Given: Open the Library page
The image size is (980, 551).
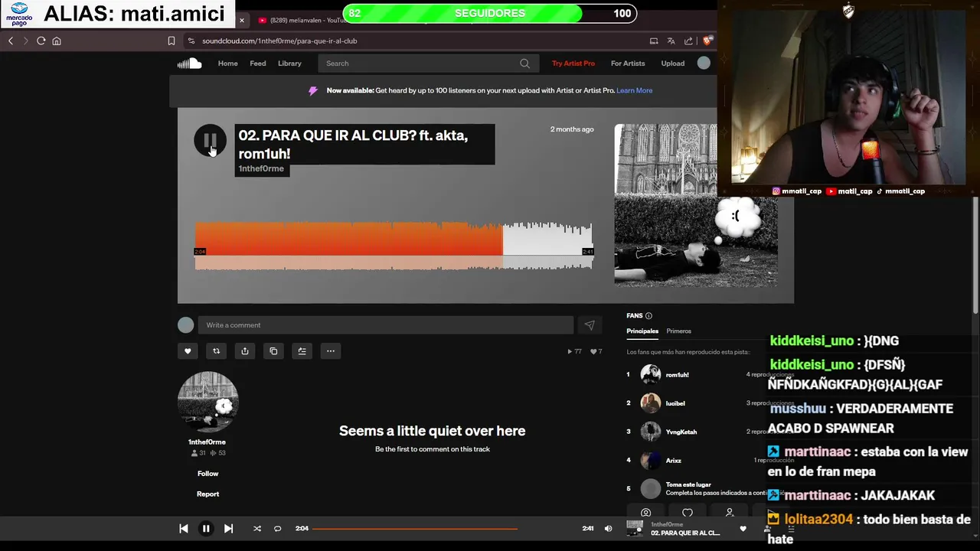Looking at the screenshot, I should [289, 64].
